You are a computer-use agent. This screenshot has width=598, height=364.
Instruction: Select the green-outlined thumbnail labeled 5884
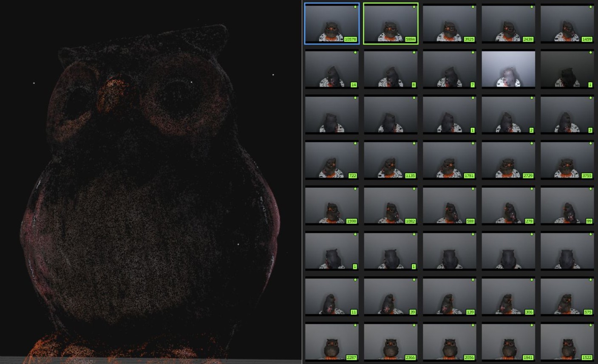tap(390, 23)
